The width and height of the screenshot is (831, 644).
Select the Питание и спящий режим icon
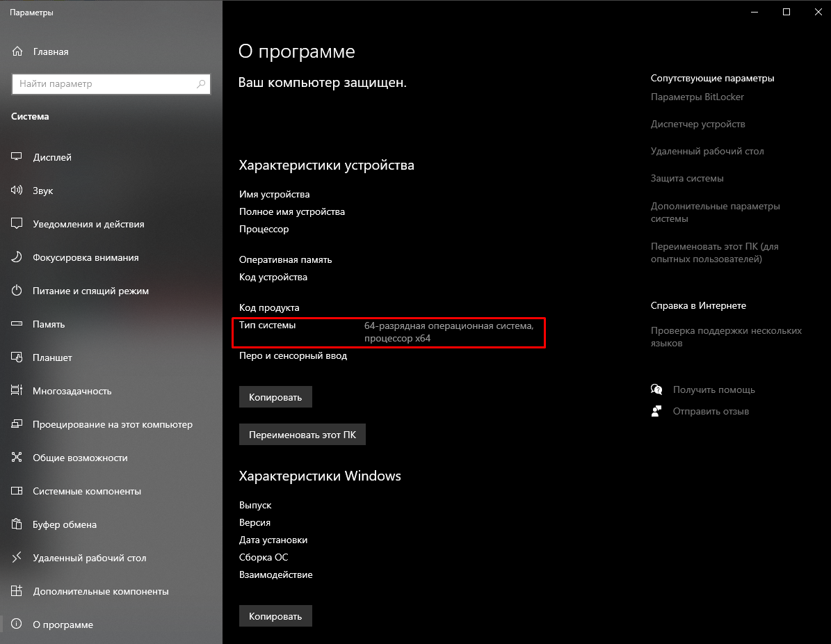point(17,291)
